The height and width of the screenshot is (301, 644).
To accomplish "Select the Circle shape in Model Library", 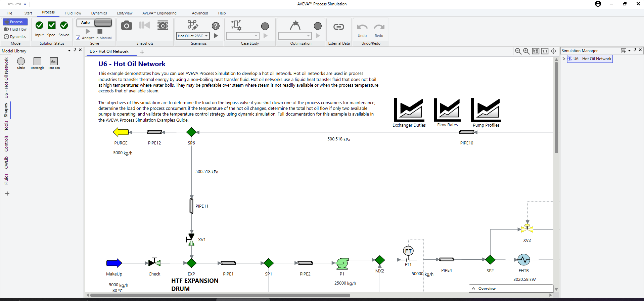I will tap(21, 61).
